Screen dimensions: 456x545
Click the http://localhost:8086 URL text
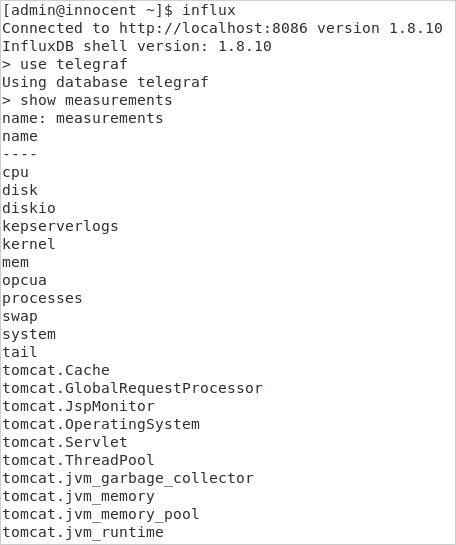click(213, 28)
